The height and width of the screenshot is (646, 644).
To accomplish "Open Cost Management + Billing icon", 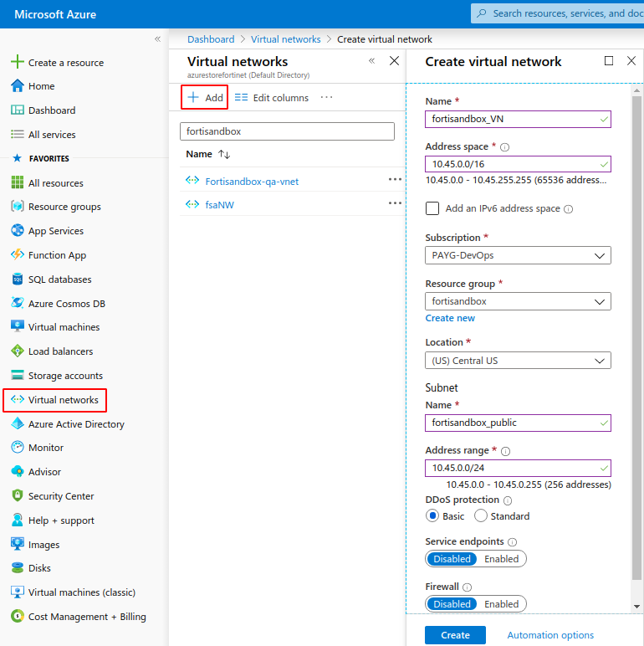I will pyautogui.click(x=18, y=617).
